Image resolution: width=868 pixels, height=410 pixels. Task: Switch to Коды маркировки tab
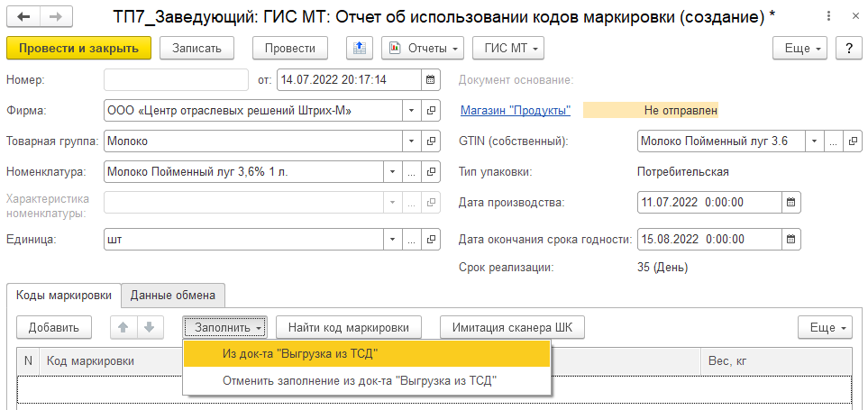coord(64,295)
